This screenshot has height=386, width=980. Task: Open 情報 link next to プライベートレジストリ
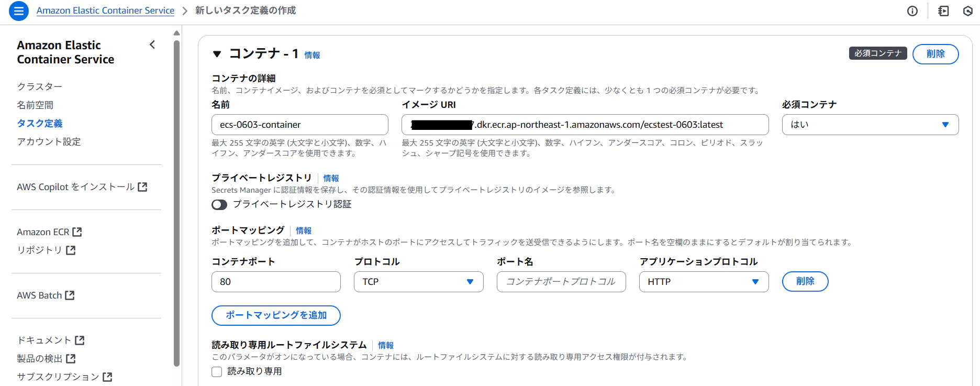pos(331,178)
